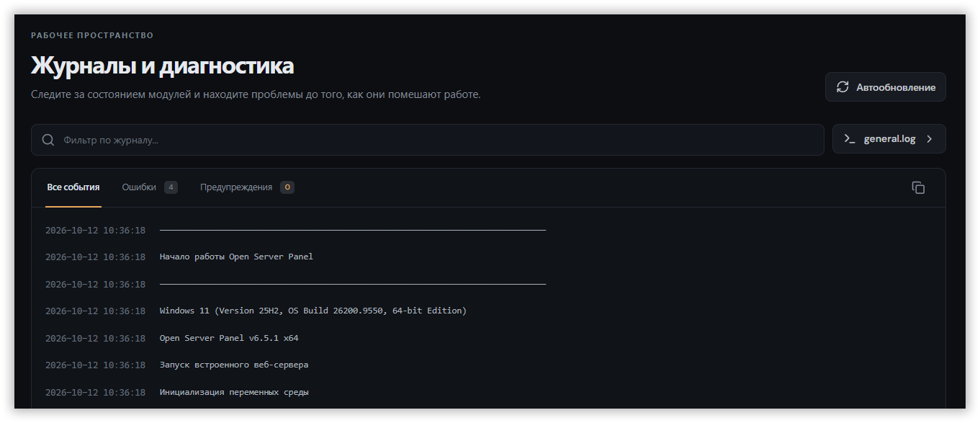Click timestamp beside Инициализация переменных среды

click(95, 392)
